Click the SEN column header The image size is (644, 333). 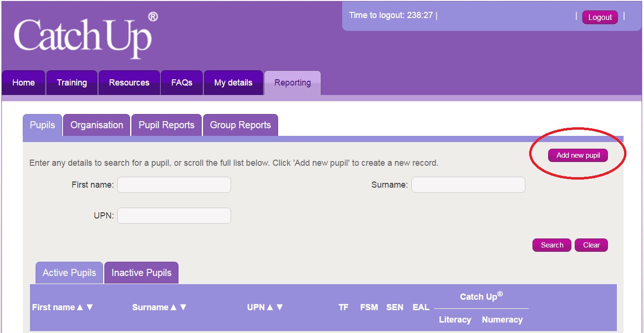click(395, 307)
